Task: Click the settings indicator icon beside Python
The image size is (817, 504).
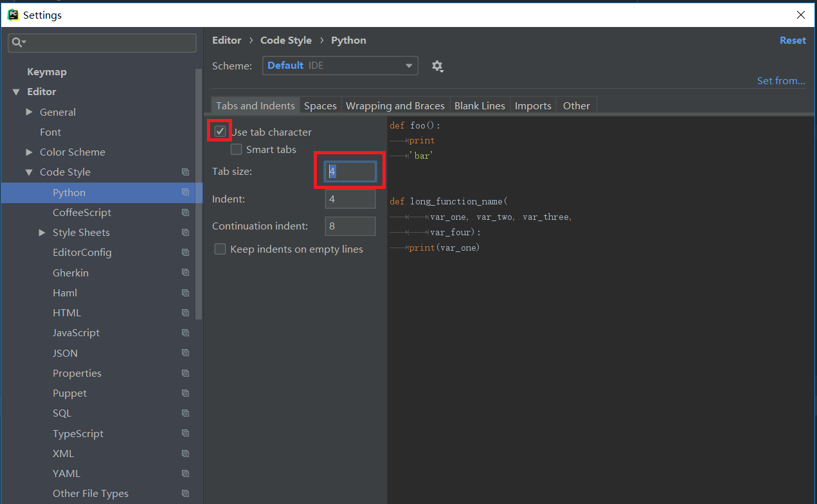Action: coord(186,192)
